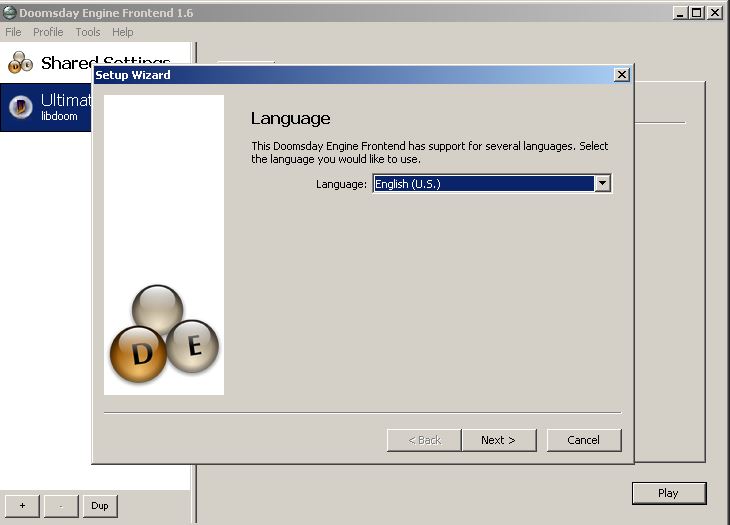Duplicate profile with Dup button

click(x=100, y=506)
